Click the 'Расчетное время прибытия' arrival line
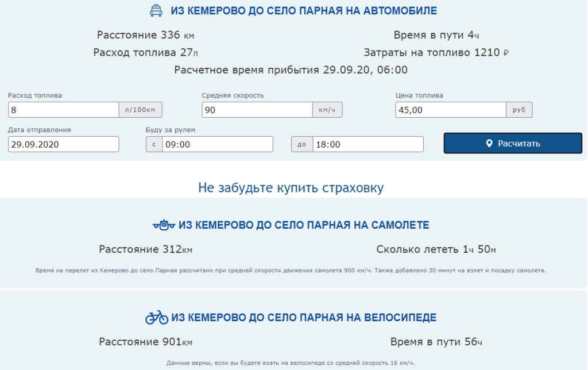Image resolution: width=588 pixels, height=370 pixels. pyautogui.click(x=291, y=70)
